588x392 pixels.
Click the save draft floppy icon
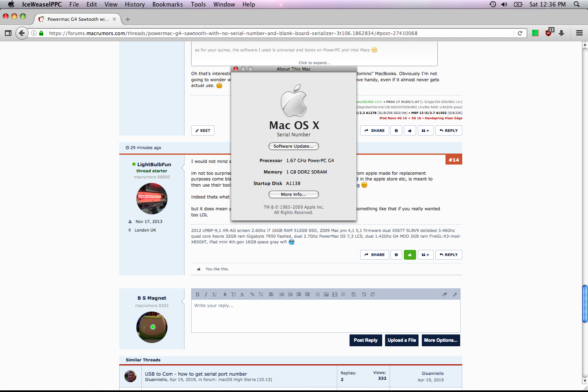(x=354, y=294)
